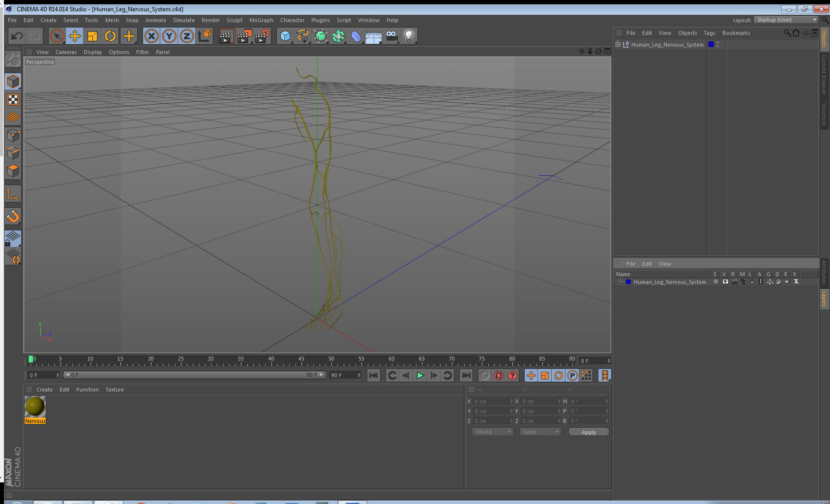
Task: Click the blue layer tag in Object Manager
Action: (711, 44)
